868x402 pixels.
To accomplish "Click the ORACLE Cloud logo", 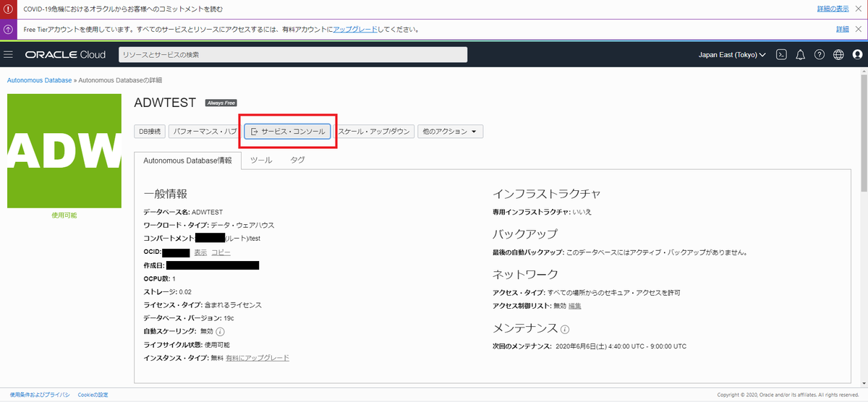I will coord(65,55).
